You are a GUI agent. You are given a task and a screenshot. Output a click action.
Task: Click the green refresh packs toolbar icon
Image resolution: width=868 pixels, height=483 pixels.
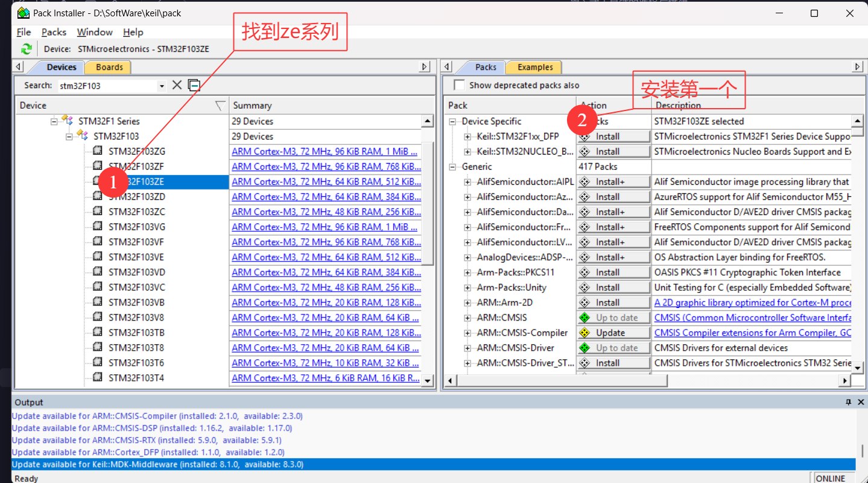26,49
